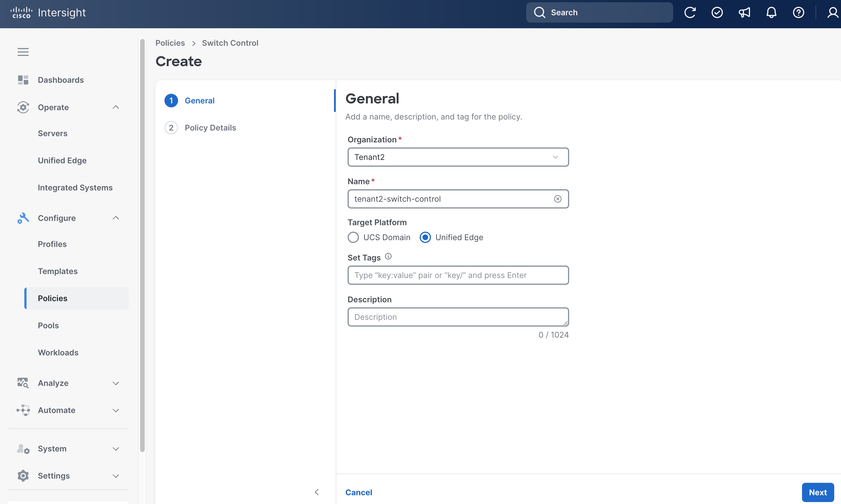Click into the Description text area
The width and height of the screenshot is (841, 504).
458,317
